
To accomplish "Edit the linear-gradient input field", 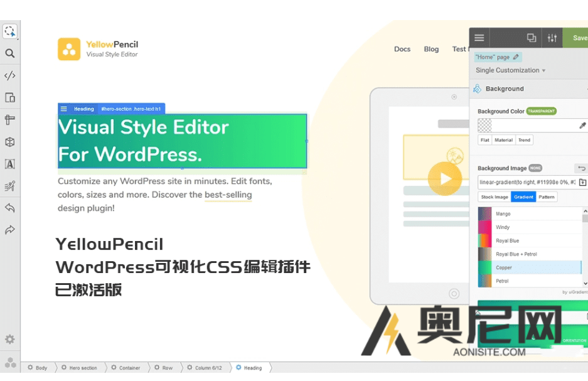I will pyautogui.click(x=527, y=182).
